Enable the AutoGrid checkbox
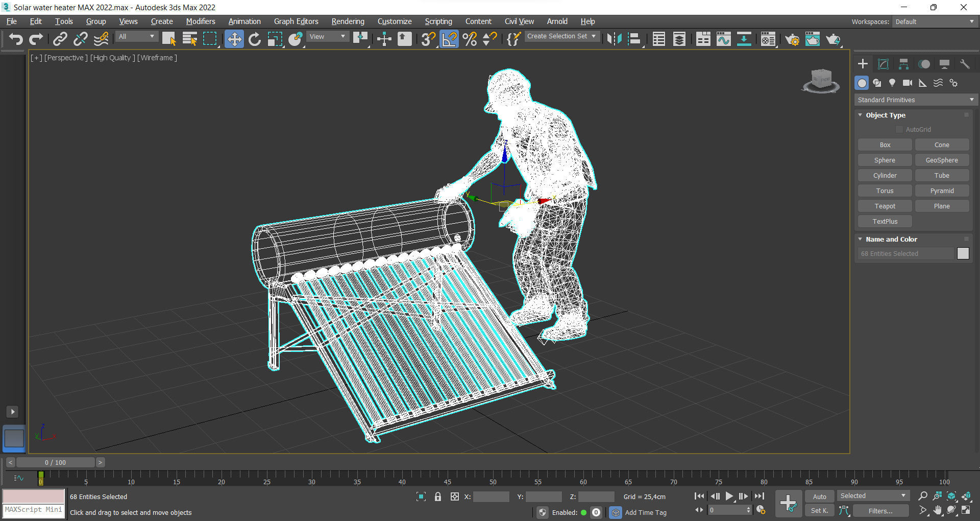 click(x=899, y=130)
